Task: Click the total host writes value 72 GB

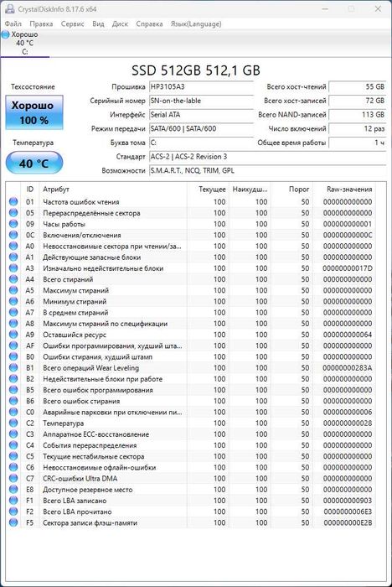Action: click(357, 101)
